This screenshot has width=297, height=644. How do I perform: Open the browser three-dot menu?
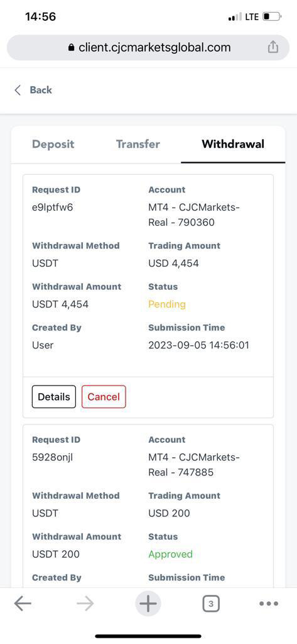tap(269, 603)
